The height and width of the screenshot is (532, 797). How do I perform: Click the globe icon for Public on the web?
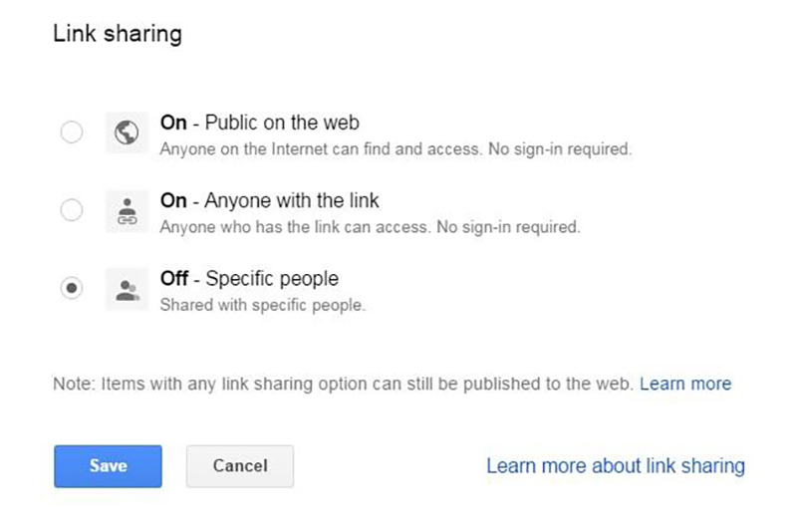tap(127, 133)
